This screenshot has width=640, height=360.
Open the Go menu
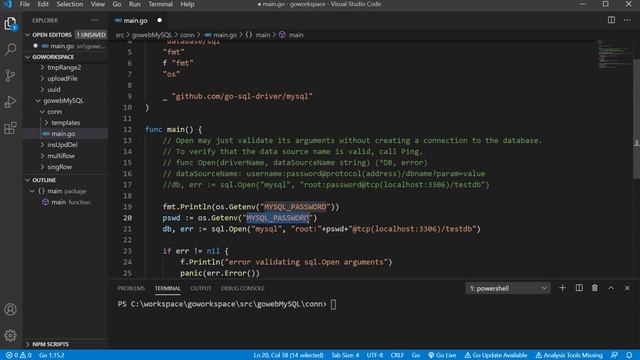tap(117, 4)
